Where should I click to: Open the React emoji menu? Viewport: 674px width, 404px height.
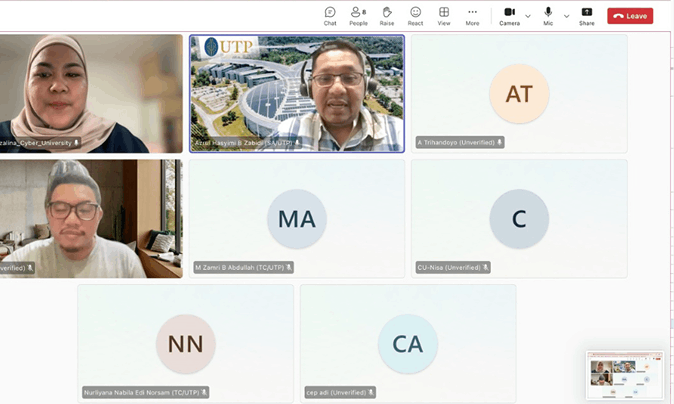415,16
